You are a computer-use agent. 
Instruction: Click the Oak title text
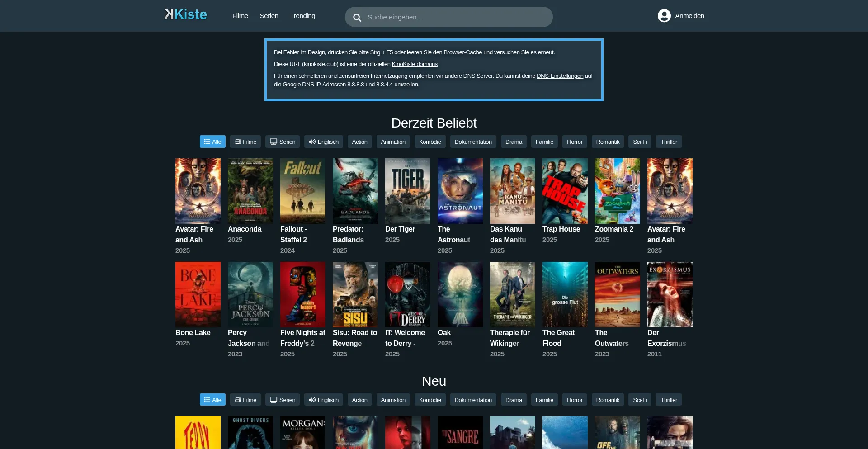(444, 333)
